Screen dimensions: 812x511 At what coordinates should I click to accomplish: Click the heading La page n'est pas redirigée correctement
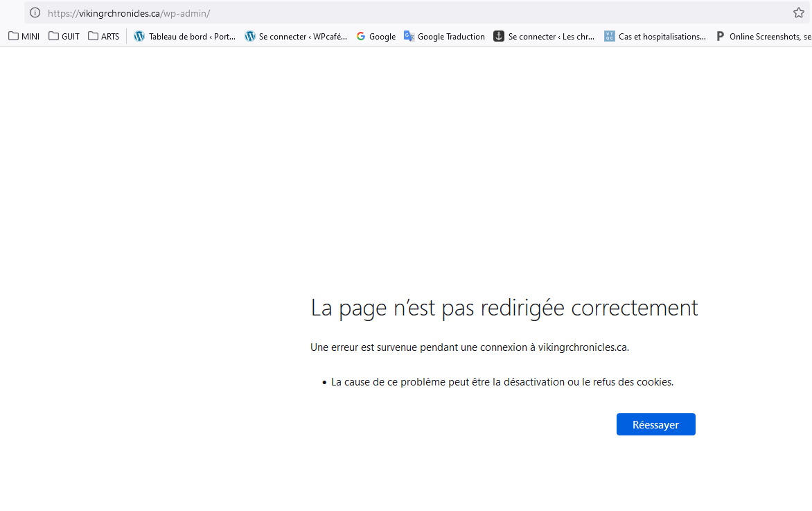point(504,308)
